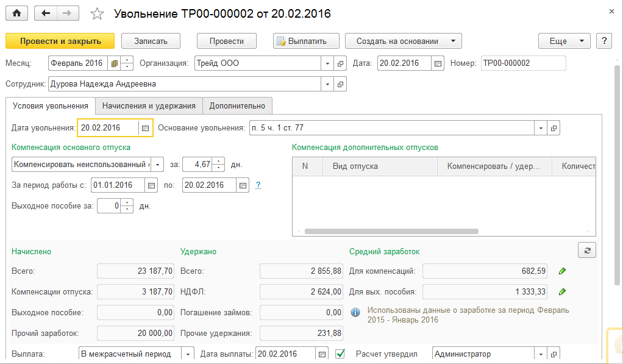This screenshot has width=623, height=364.
Task: Navigate forward with the right arrow
Action: pyautogui.click(x=68, y=13)
